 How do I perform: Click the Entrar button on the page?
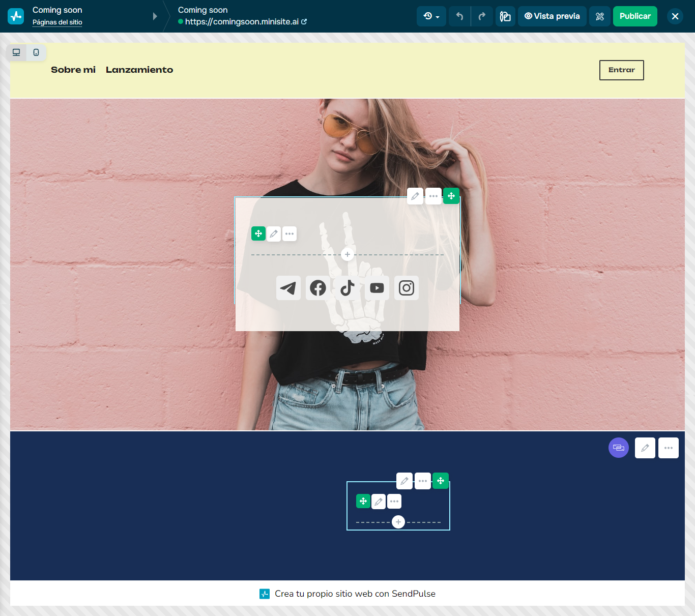click(621, 70)
